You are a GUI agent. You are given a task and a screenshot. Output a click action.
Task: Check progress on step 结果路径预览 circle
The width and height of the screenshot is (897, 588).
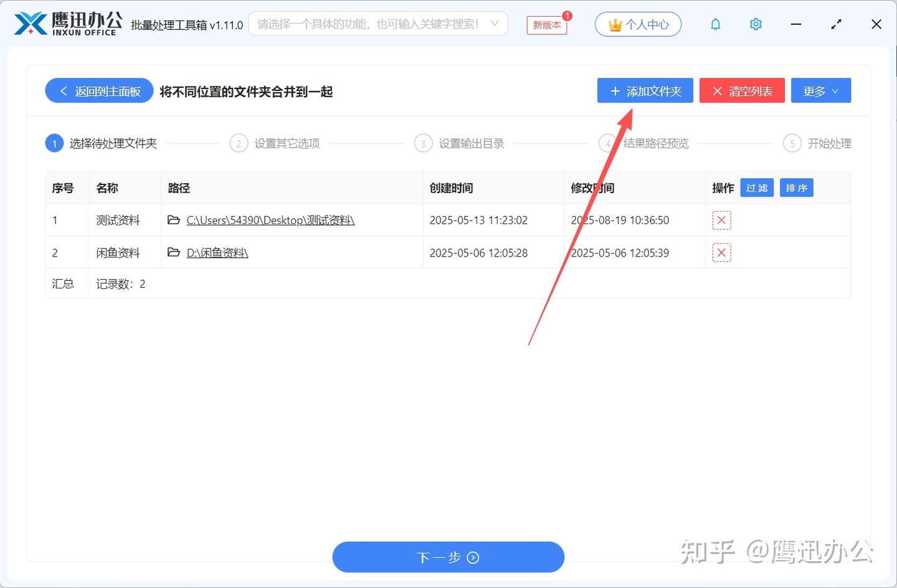[607, 143]
